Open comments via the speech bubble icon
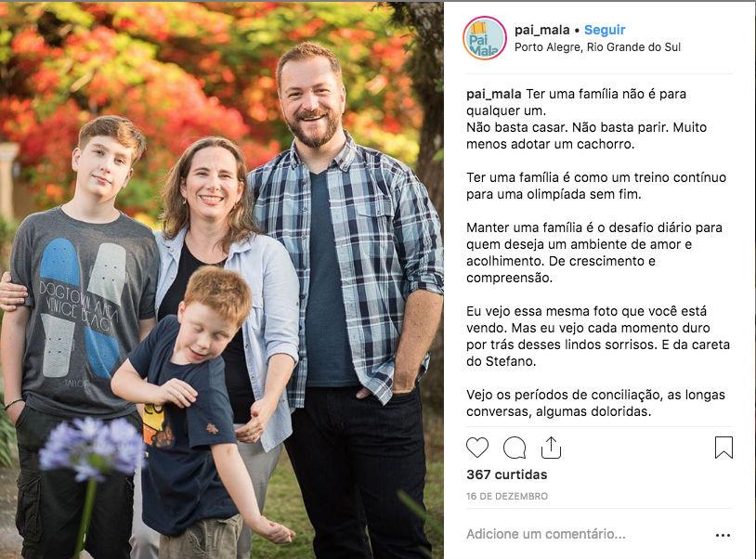Image resolution: width=756 pixels, height=559 pixels. click(x=515, y=448)
